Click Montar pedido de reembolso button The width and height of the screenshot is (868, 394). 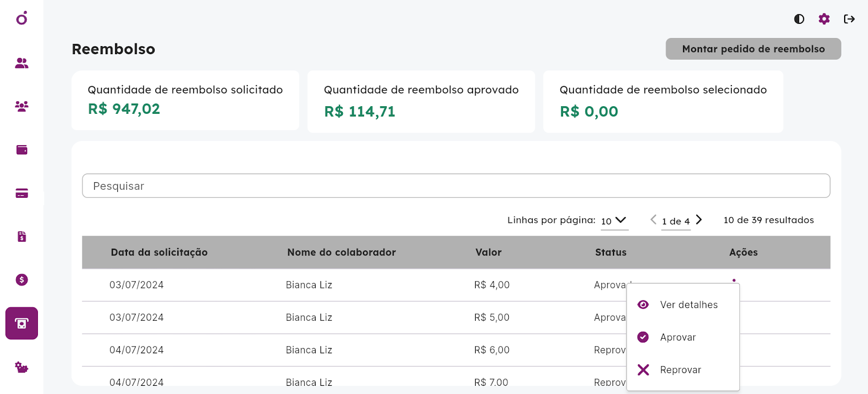coord(754,49)
